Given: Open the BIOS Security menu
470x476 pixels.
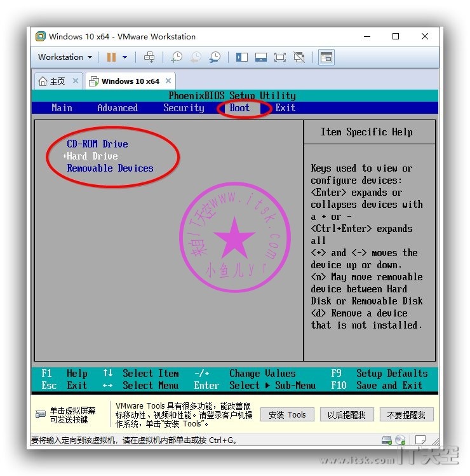Looking at the screenshot, I should (x=184, y=108).
